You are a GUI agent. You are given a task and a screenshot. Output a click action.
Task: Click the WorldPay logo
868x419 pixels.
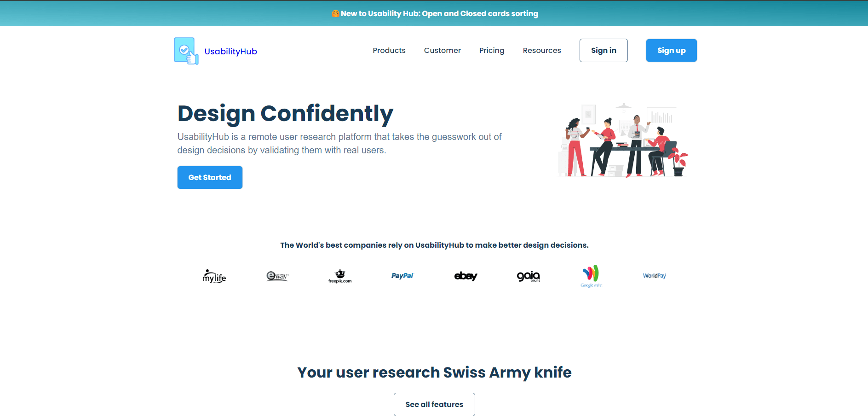point(654,276)
